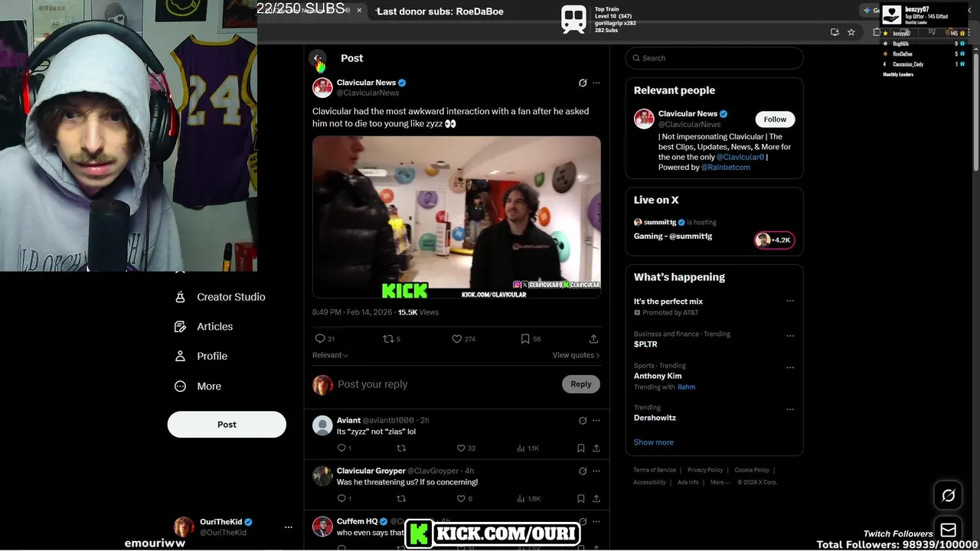Open Terms of Service link
980x551 pixels.
[x=655, y=470]
